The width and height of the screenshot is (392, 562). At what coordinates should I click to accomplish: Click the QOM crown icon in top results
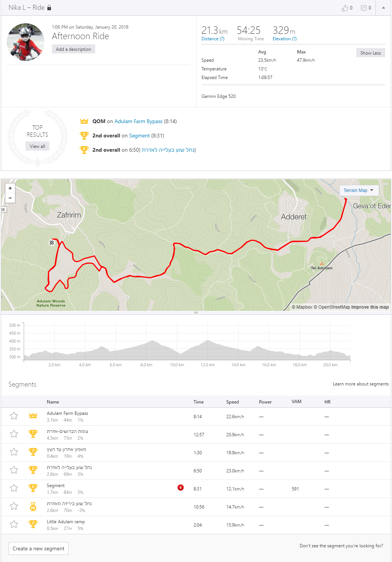coord(84,121)
